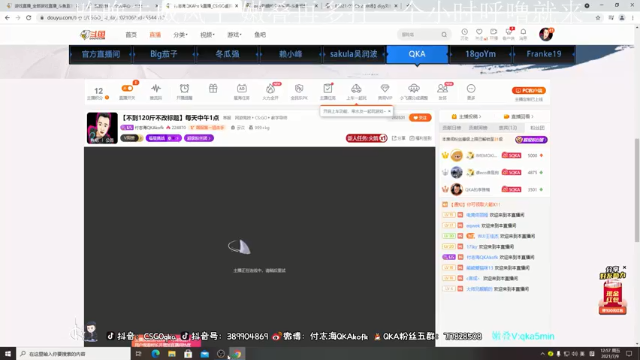Switch to the daily contribution ranking tab
The image size is (640, 360).
coord(451,128)
